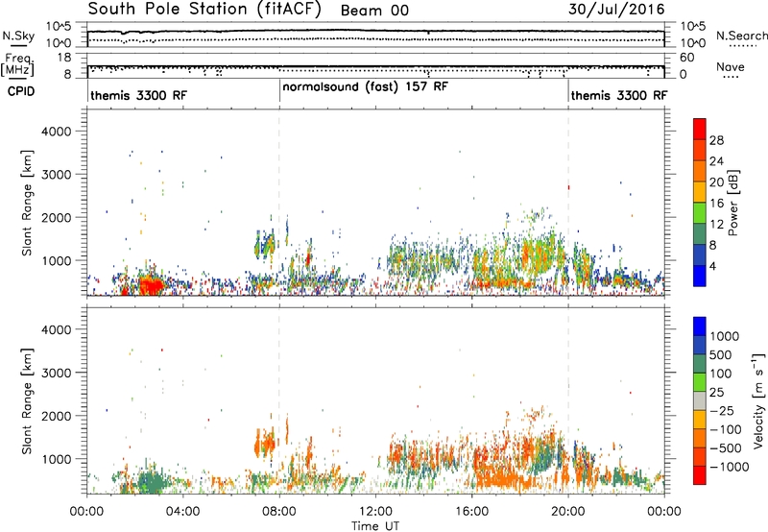Select the 'Beam 00' label

point(374,11)
